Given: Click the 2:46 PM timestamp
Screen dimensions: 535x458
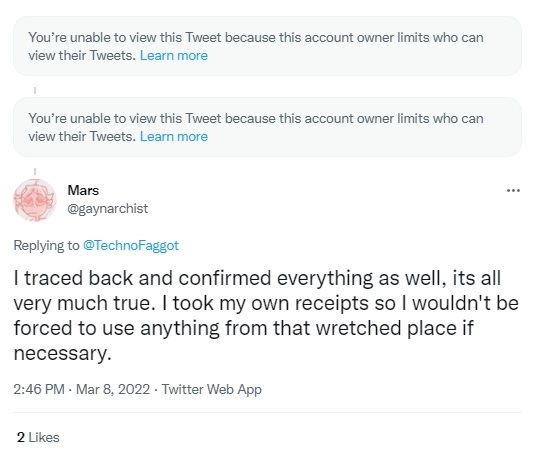Looking at the screenshot, I should pyautogui.click(x=39, y=389).
